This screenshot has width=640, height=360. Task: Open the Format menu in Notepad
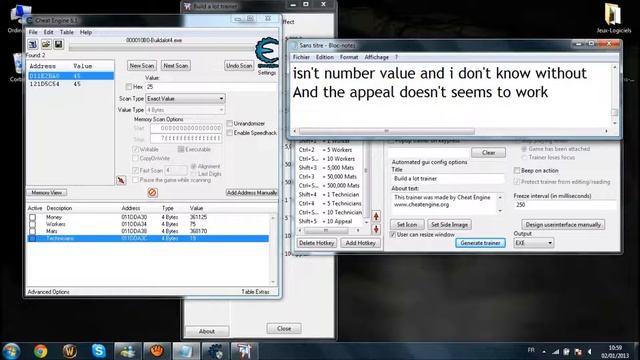[349, 57]
